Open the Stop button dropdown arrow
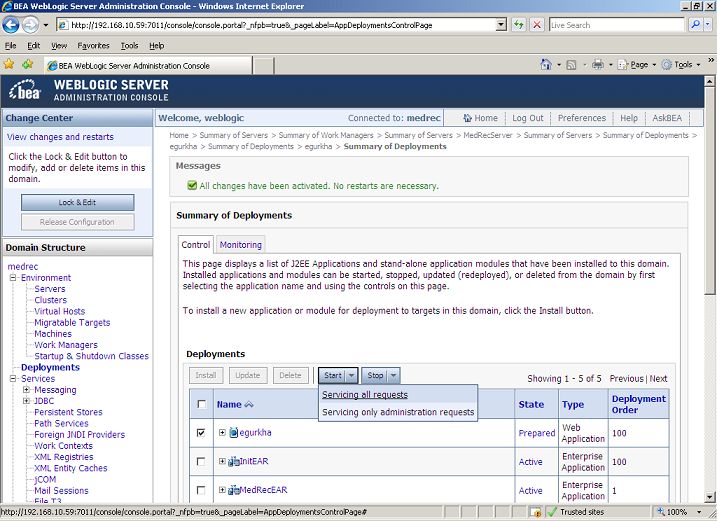Image resolution: width=717 pixels, height=521 pixels. tap(393, 375)
